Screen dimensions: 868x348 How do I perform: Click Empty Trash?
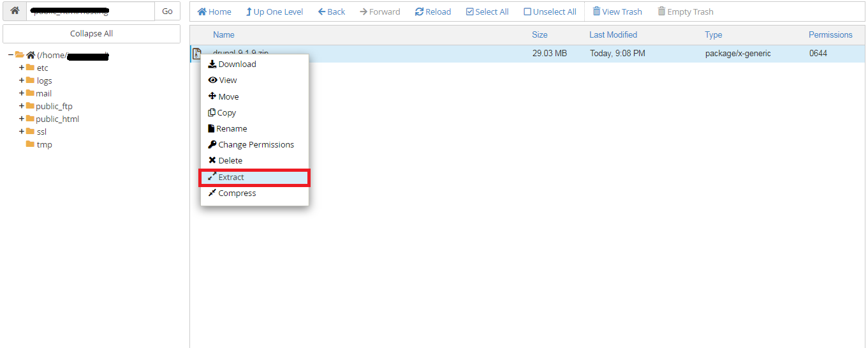click(x=686, y=11)
